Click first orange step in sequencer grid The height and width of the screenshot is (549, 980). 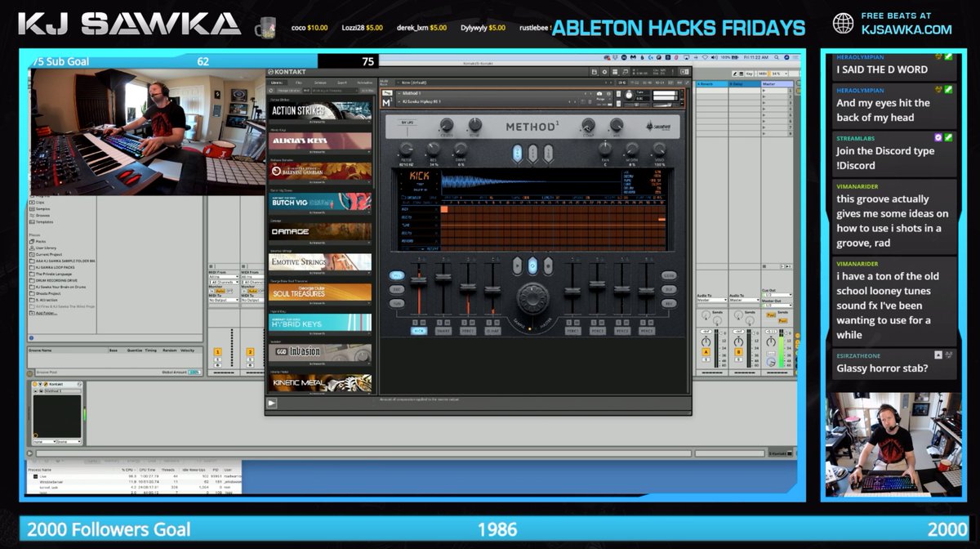click(445, 210)
